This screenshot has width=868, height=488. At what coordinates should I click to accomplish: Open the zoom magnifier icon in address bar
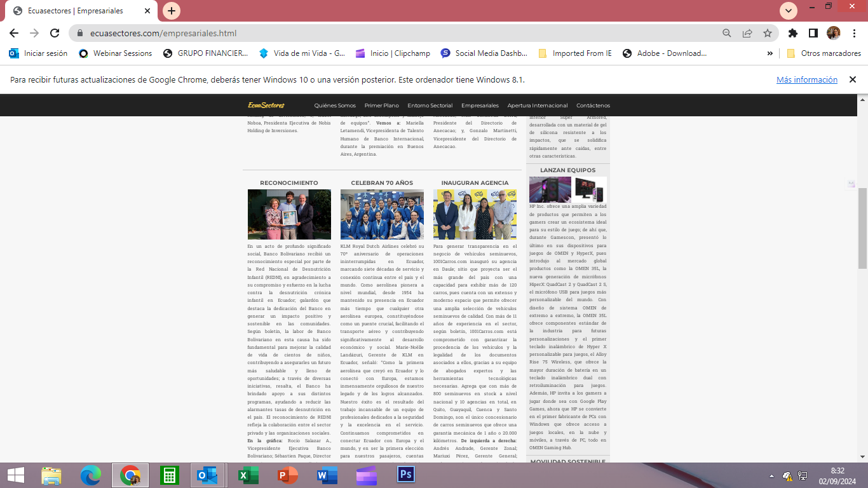[x=727, y=33]
